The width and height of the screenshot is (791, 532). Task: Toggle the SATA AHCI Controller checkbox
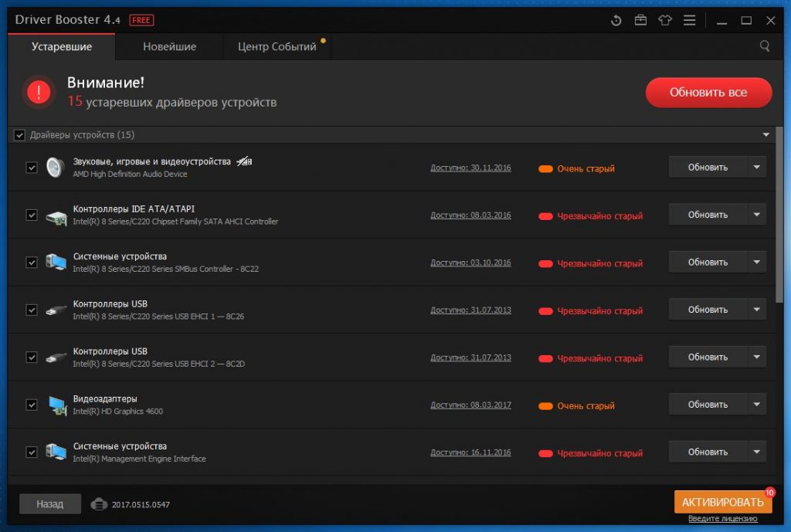click(x=32, y=215)
